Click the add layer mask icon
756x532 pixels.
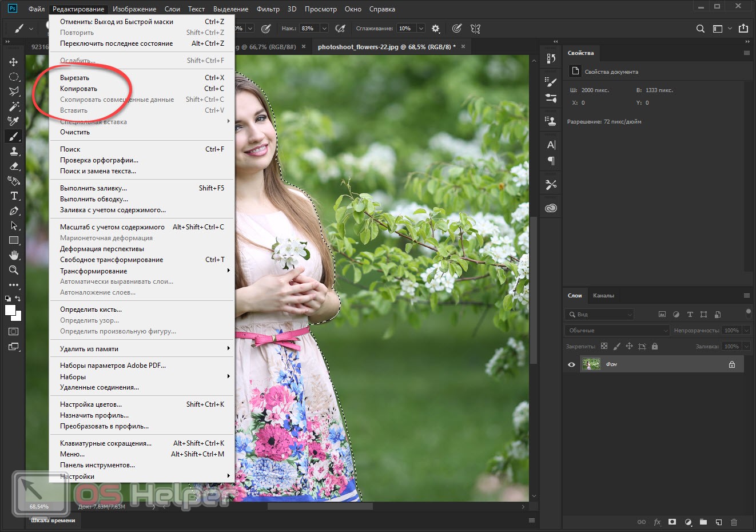pyautogui.click(x=672, y=522)
